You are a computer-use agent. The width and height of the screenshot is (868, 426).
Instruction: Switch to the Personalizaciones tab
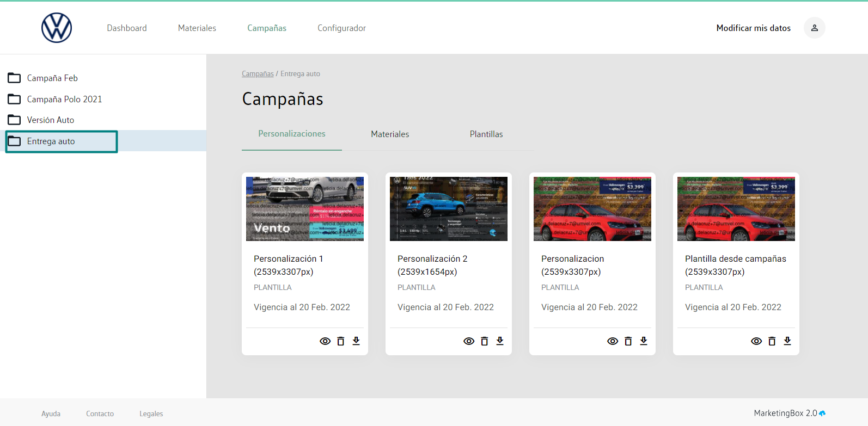(292, 134)
